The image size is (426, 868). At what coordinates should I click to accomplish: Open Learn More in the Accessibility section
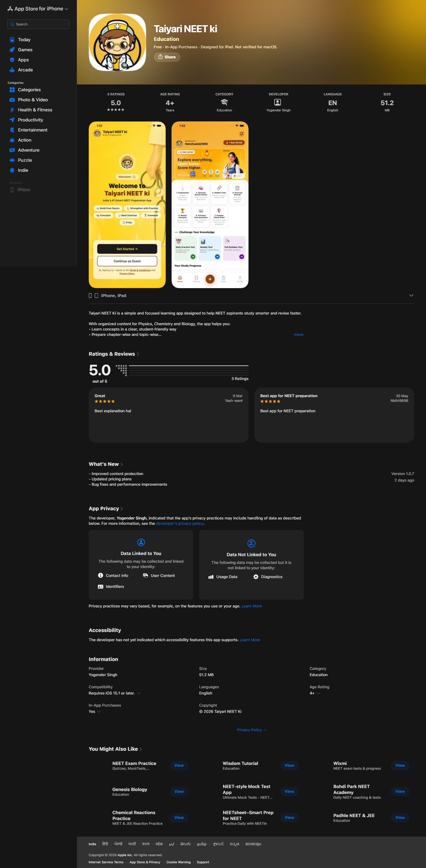click(250, 640)
